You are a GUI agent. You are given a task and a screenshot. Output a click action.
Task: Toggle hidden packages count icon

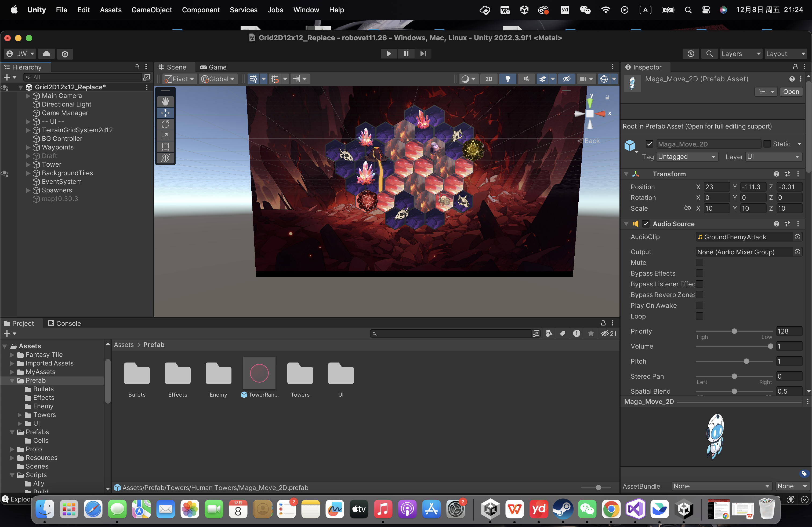pos(609,333)
